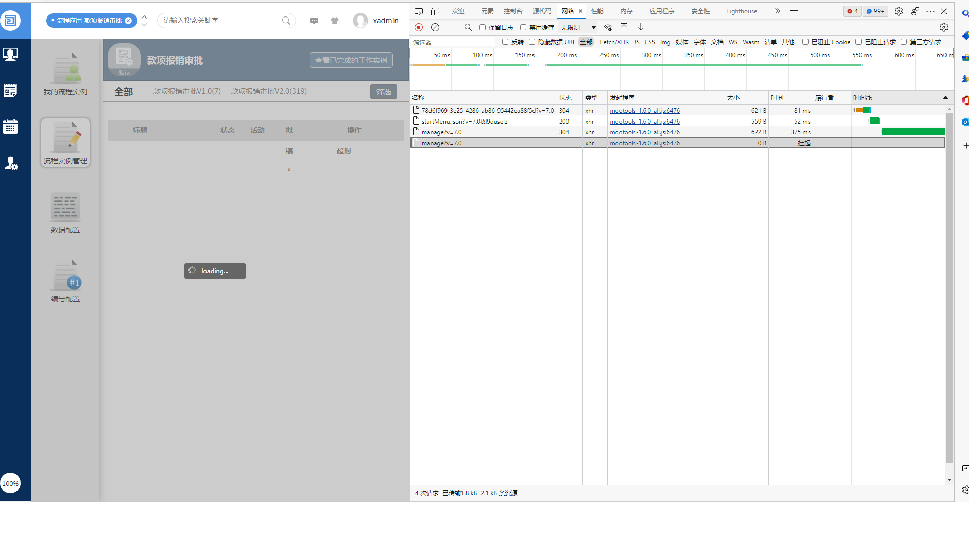980x533 pixels.
Task: Expand the application switcher up arrow
Action: 144,16
